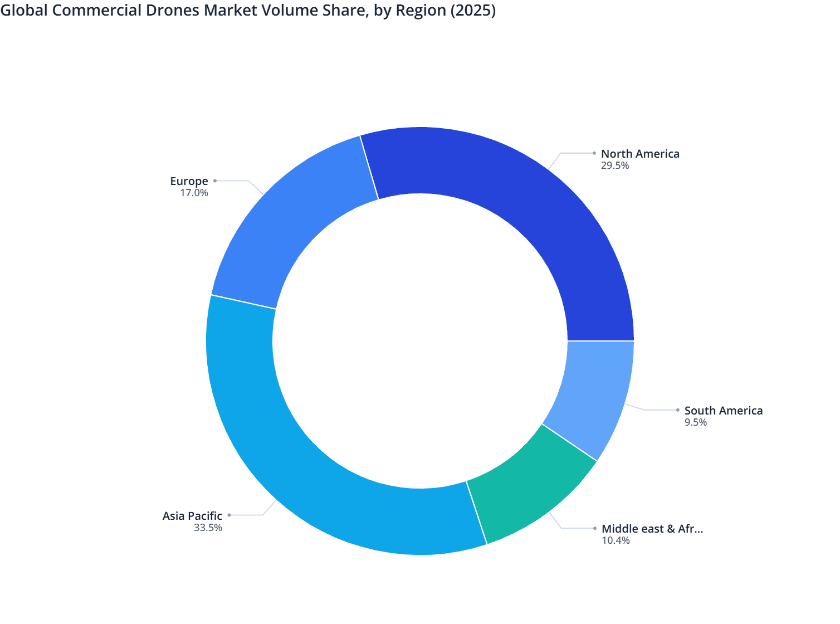Click the South America label text
840x624 pixels.
(724, 411)
